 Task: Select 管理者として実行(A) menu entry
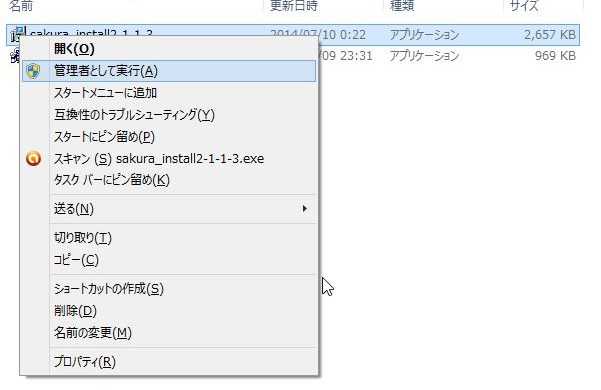169,71
